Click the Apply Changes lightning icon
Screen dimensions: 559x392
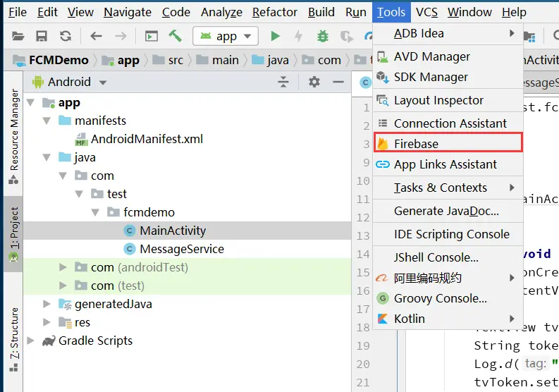tap(298, 36)
